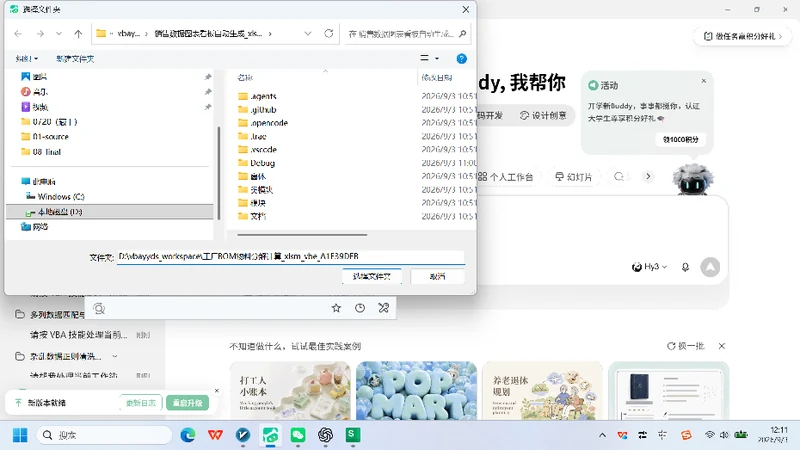Refresh the folder dialog listing

coord(329,34)
